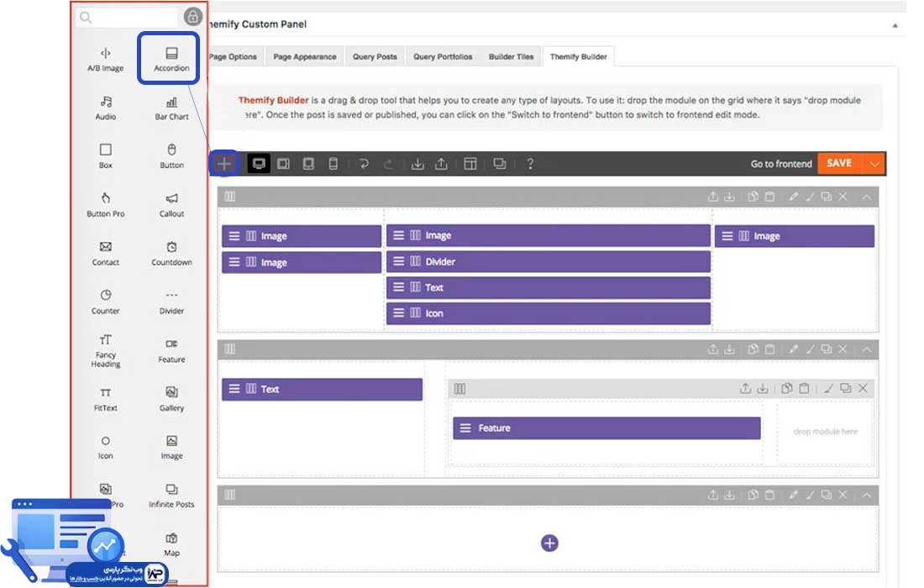Choose the FitText module
Viewport: 924px width, 588px height.
(106, 400)
